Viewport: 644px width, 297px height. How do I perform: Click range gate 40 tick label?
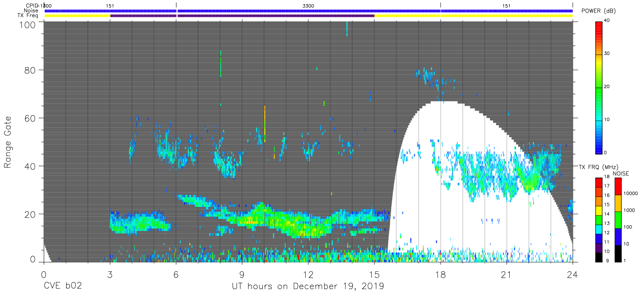coord(30,166)
